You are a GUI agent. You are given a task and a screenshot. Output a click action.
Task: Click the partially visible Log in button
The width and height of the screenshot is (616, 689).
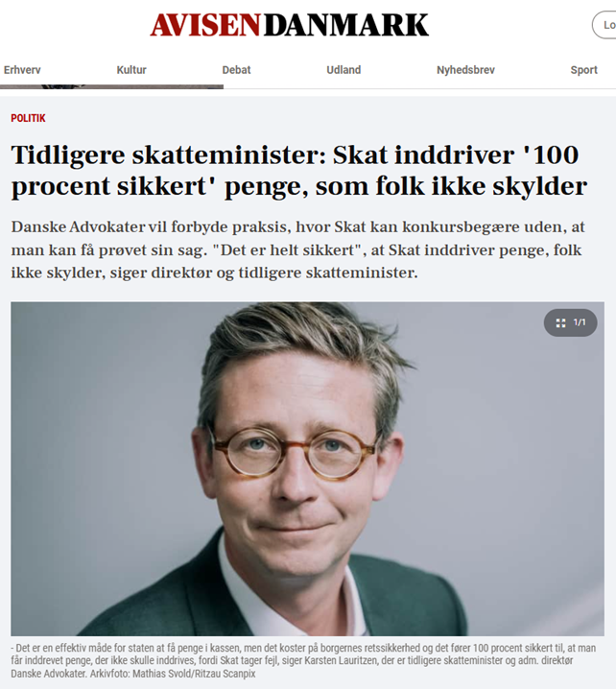click(604, 26)
